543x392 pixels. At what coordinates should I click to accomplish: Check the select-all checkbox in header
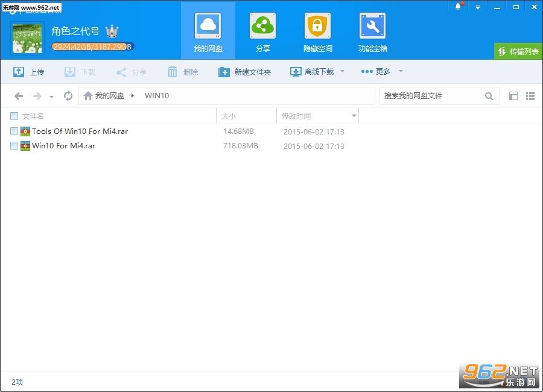pyautogui.click(x=14, y=116)
